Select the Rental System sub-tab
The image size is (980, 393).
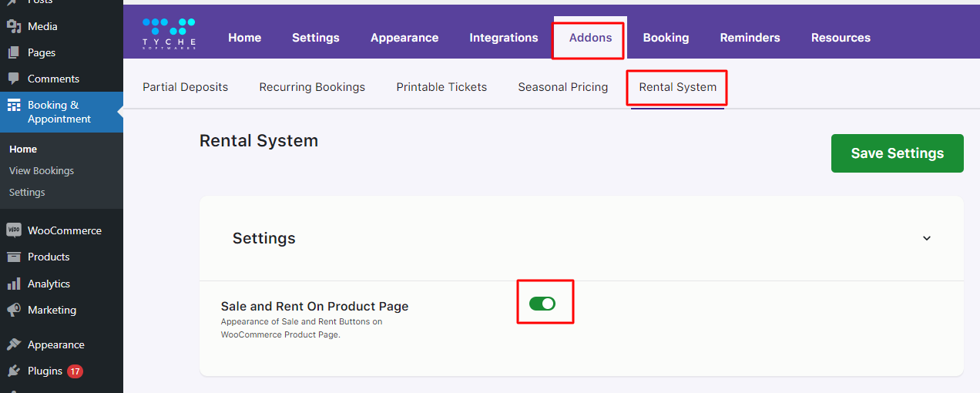click(678, 87)
